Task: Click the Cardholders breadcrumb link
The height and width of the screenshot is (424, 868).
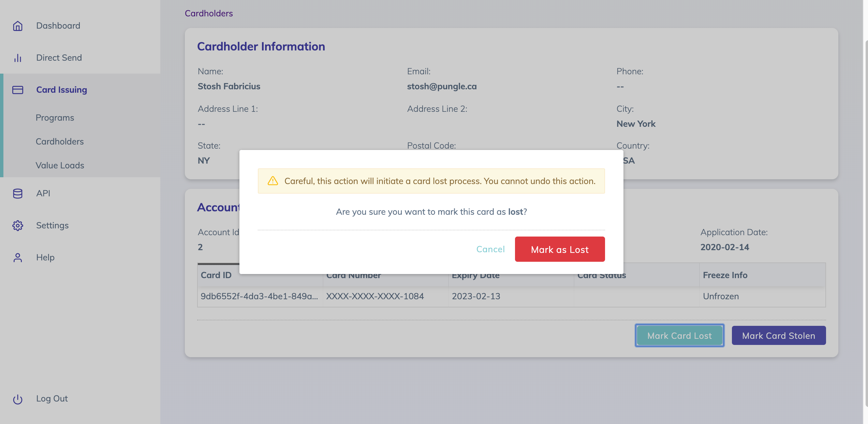Action: click(208, 13)
